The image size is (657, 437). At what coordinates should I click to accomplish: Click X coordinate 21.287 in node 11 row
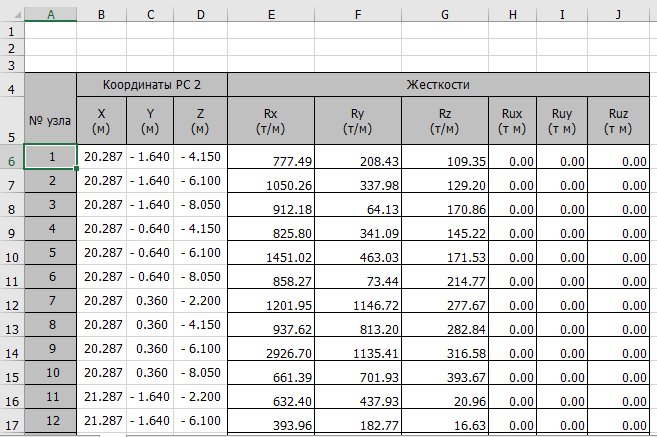[x=101, y=397]
